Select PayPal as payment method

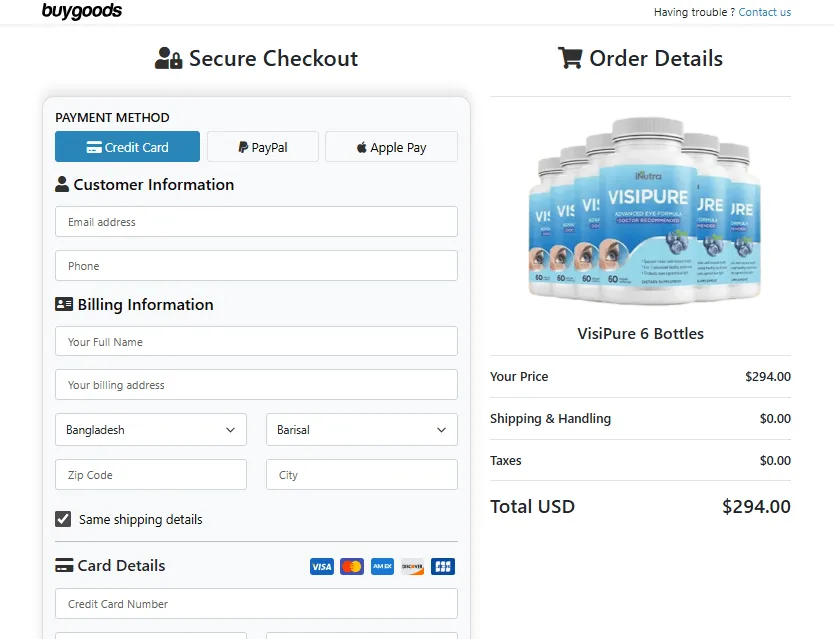pos(262,146)
